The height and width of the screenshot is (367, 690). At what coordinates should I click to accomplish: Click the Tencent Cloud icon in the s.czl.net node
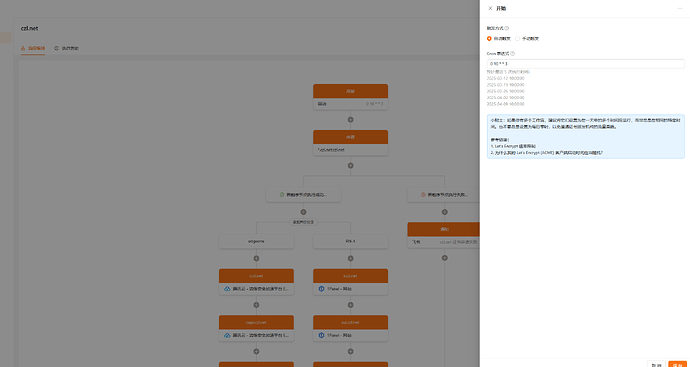tap(227, 289)
